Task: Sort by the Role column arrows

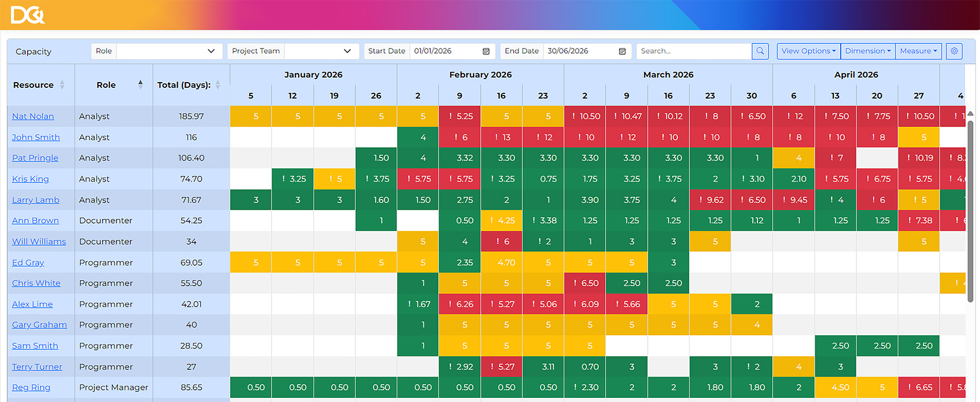Action: (140, 85)
